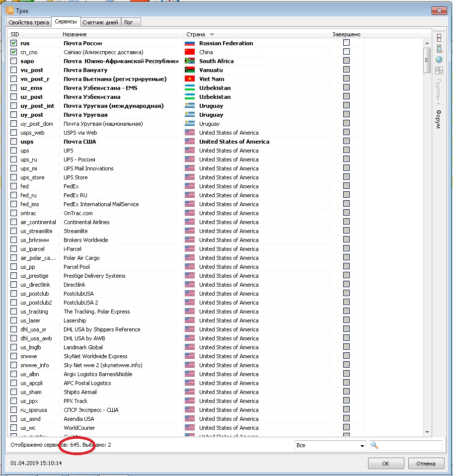This screenshot has width=453, height=476.
Task: Click the Отмена button
Action: (426, 463)
